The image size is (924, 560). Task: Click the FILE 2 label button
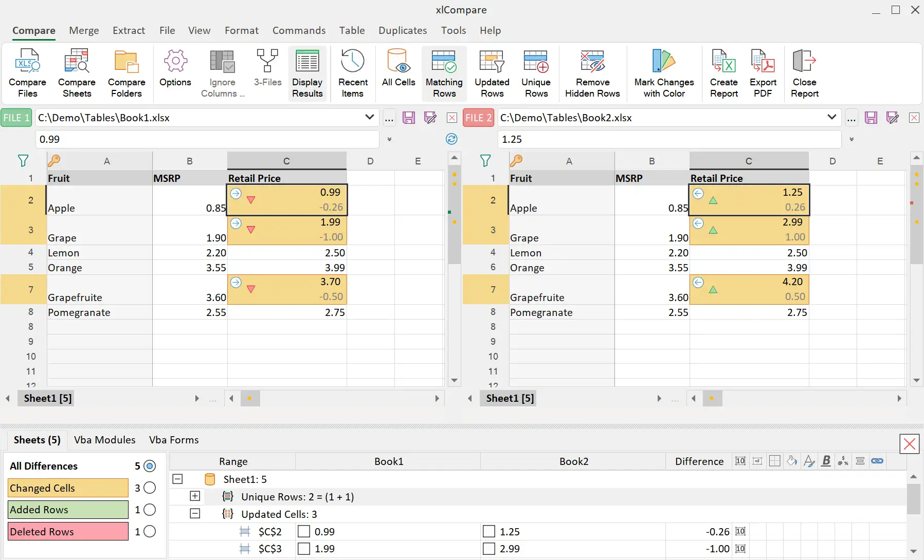[x=479, y=118]
